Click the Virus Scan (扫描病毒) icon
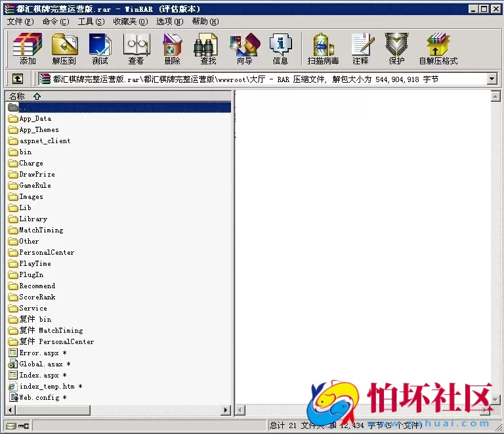Screen dimensions: 504x434 click(x=323, y=49)
